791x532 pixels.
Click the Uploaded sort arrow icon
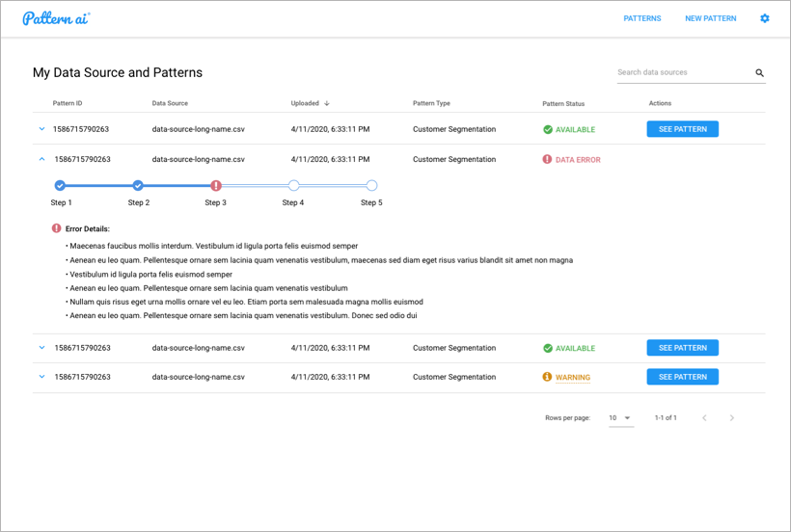click(327, 103)
